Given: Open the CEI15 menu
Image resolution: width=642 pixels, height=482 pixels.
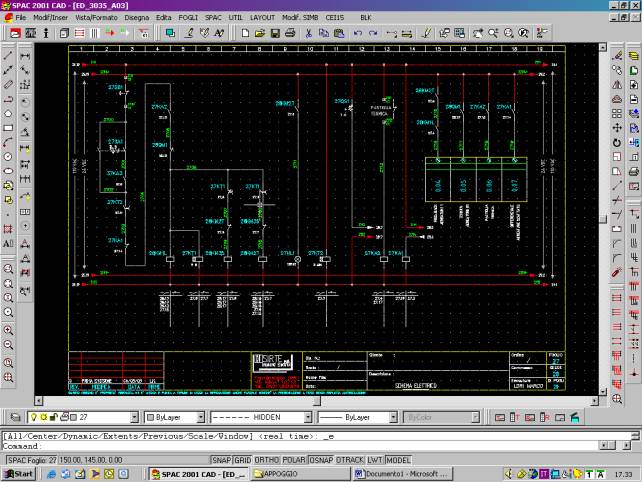Looking at the screenshot, I should click(335, 18).
